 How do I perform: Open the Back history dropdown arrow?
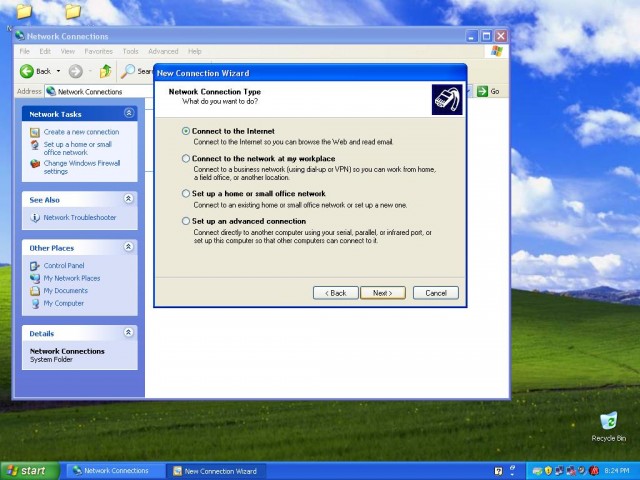[58, 71]
